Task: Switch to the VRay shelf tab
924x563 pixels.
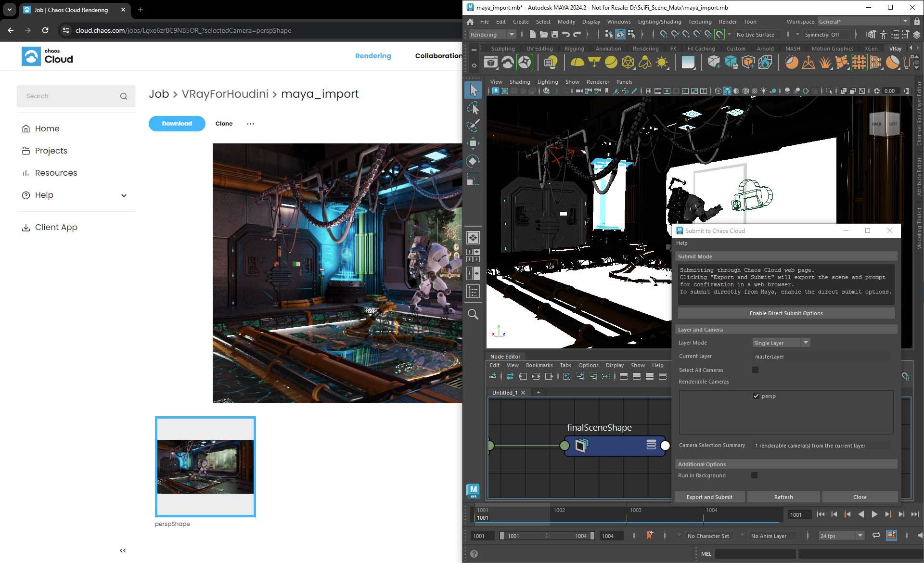Action: (896, 48)
